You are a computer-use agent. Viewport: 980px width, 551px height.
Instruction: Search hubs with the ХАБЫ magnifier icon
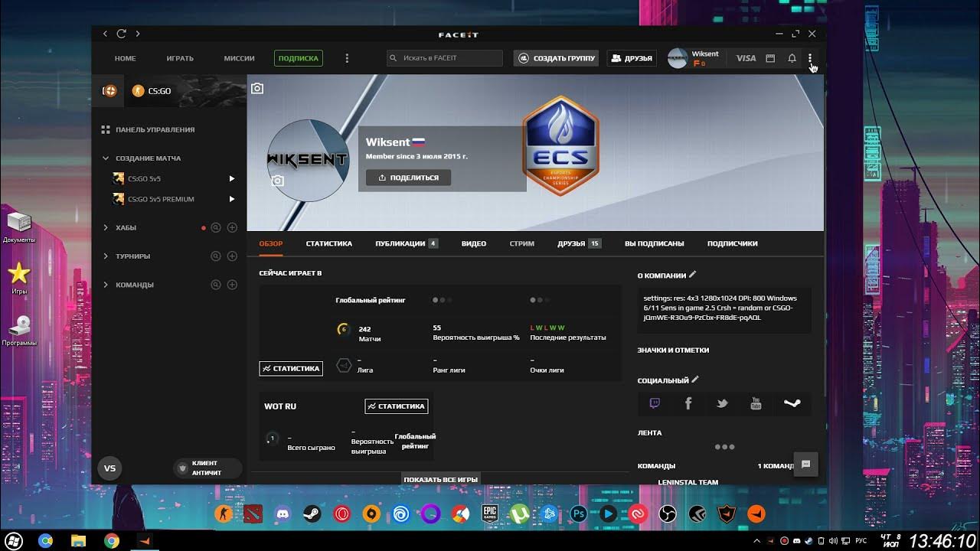click(x=216, y=227)
